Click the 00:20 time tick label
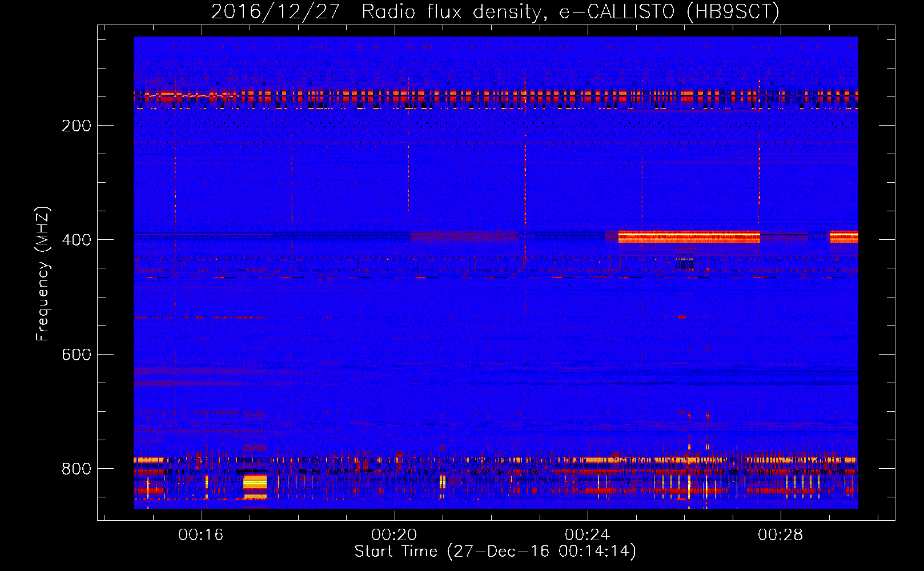The width and height of the screenshot is (924, 571). pyautogui.click(x=394, y=535)
